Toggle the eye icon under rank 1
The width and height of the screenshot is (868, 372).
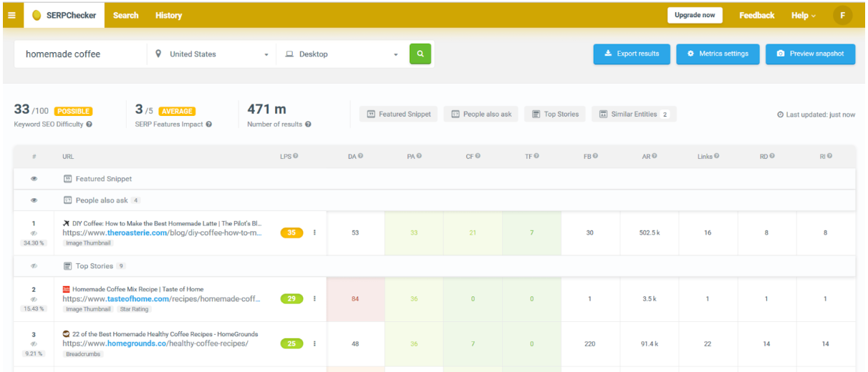[x=34, y=233]
